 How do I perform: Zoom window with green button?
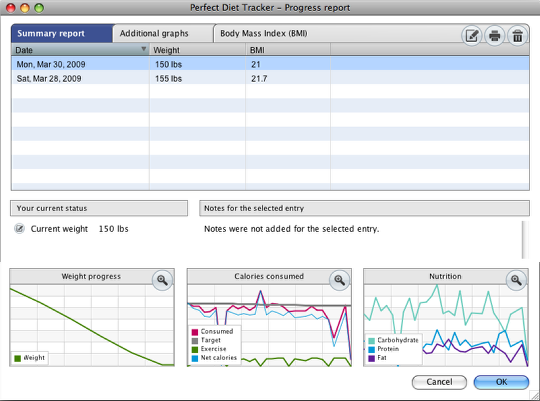point(39,8)
